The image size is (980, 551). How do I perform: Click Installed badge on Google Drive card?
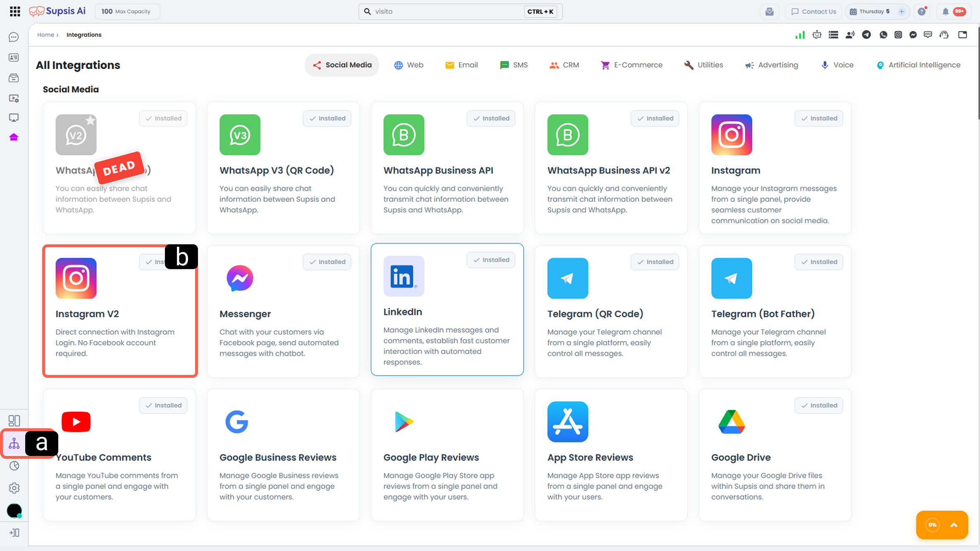coord(819,405)
